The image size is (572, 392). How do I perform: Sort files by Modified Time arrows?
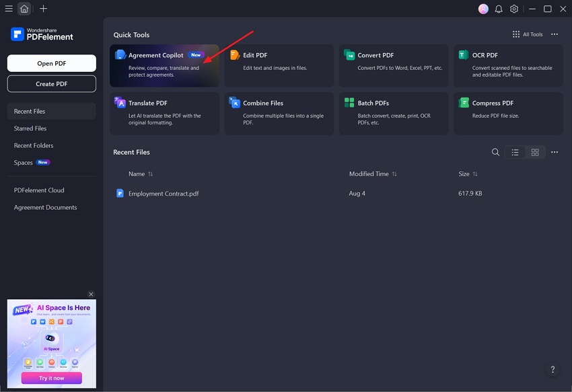coord(394,174)
